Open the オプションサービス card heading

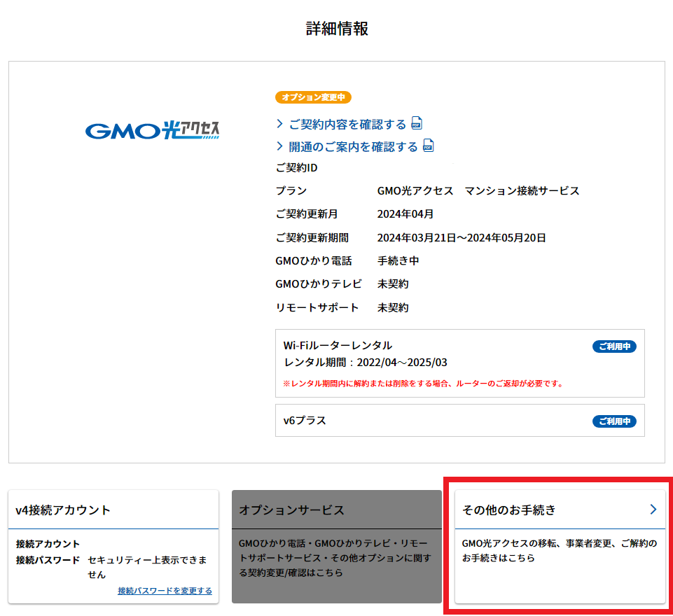coord(291,510)
